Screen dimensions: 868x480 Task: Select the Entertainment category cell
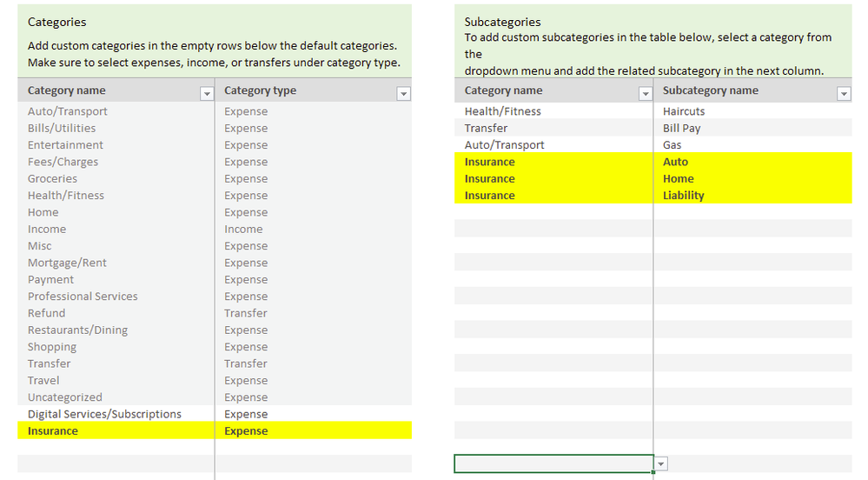[116, 144]
